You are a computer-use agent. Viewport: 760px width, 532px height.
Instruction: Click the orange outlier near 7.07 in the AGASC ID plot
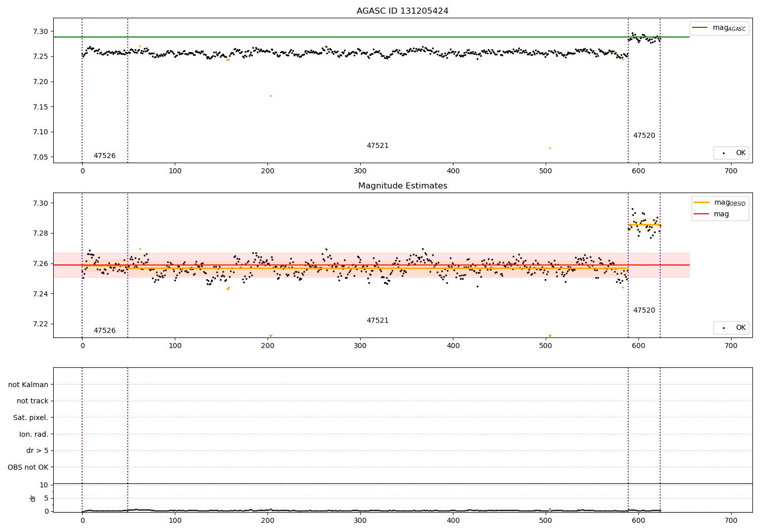click(x=550, y=148)
